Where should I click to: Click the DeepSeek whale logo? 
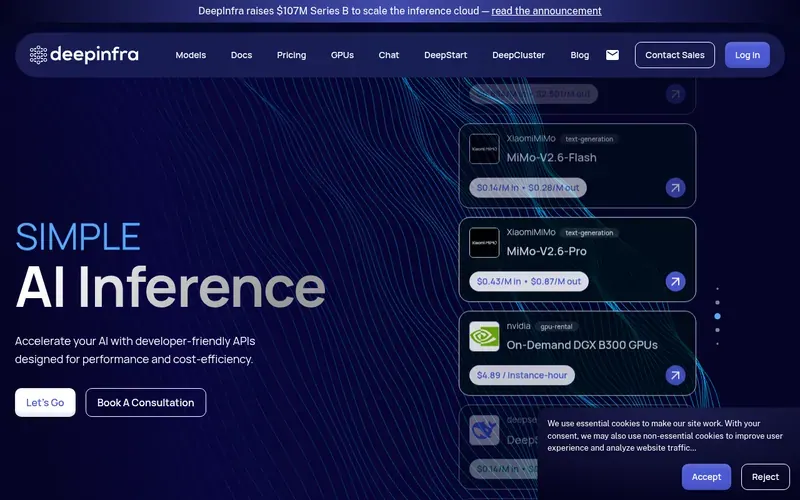pos(484,430)
